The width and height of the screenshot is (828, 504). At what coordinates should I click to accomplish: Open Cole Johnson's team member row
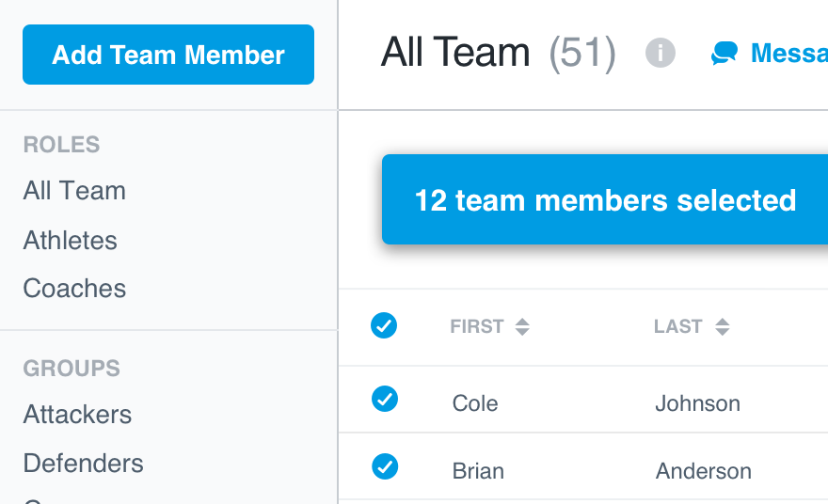click(x=583, y=400)
